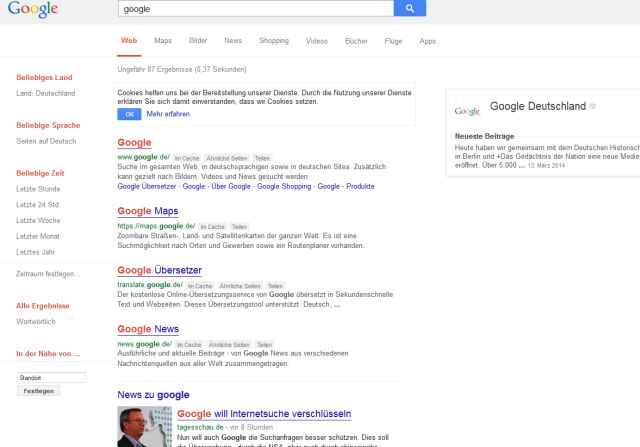Image resolution: width=640 pixels, height=447 pixels.
Task: Open the Bilder search tab
Action: coord(198,41)
